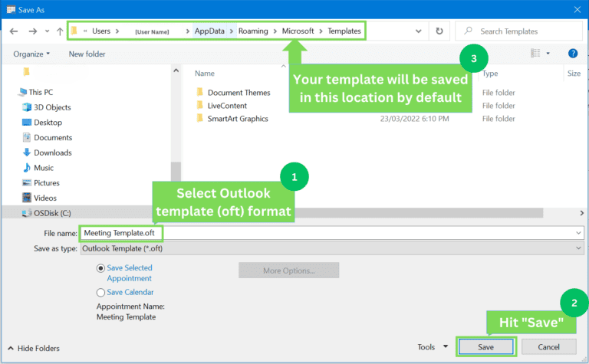Click the Search Templates box
589x364 pixels.
tap(522, 31)
